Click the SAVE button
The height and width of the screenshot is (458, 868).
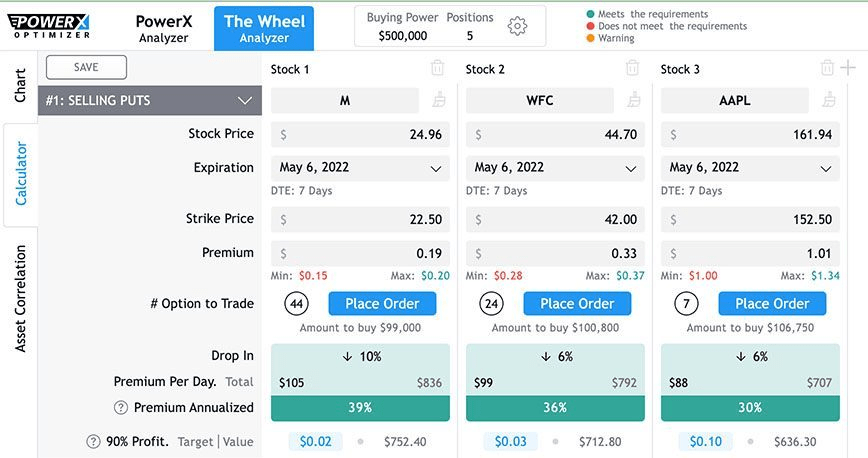pyautogui.click(x=86, y=67)
